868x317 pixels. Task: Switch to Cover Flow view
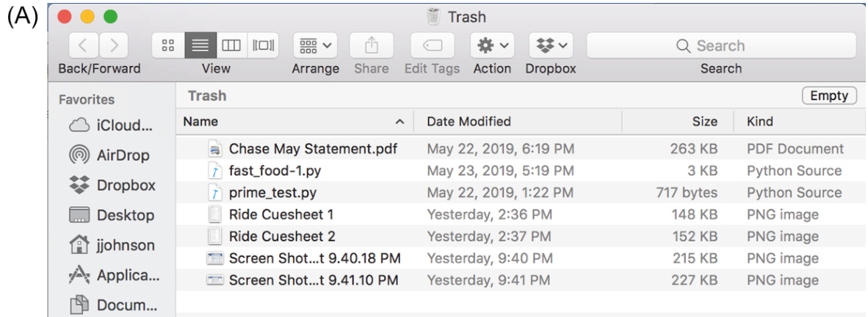coord(263,45)
